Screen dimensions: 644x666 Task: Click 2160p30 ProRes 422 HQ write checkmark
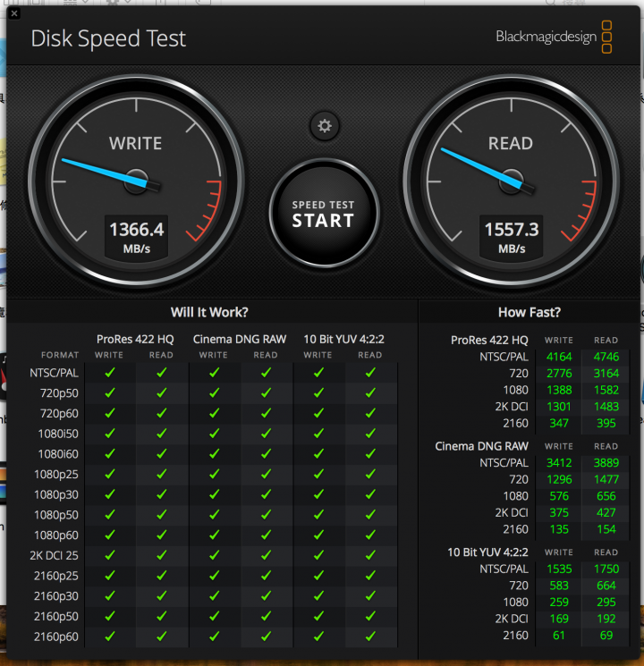pyautogui.click(x=110, y=596)
